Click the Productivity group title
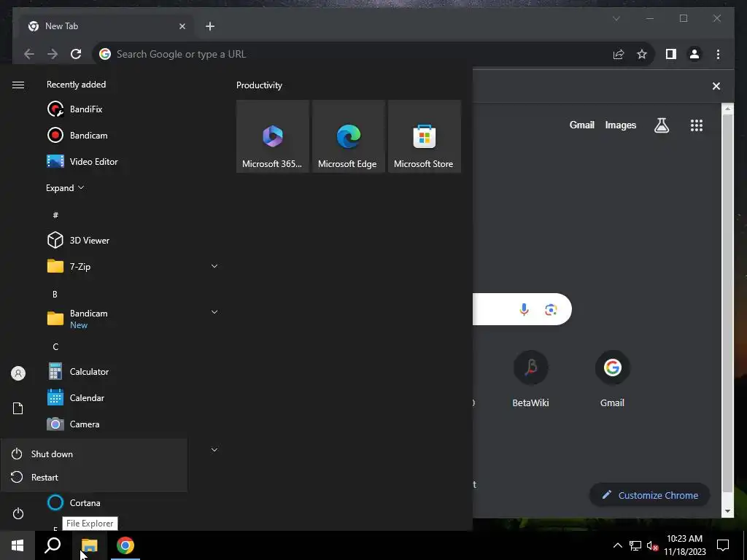Screen dimensions: 747x560 [259, 85]
